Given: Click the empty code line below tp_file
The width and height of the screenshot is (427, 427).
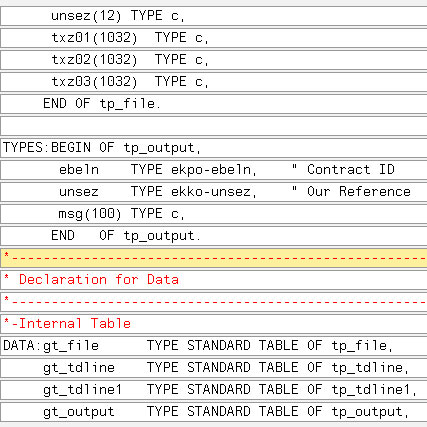Looking at the screenshot, I should [x=213, y=126].
